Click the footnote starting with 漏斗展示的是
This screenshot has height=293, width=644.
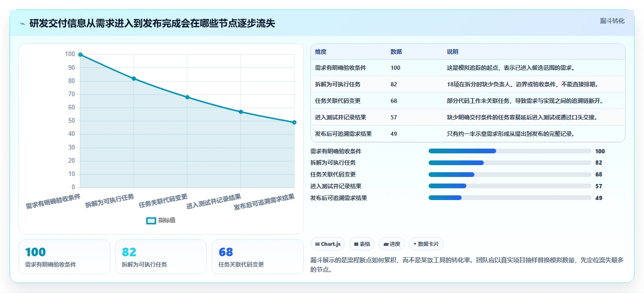pyautogui.click(x=467, y=265)
